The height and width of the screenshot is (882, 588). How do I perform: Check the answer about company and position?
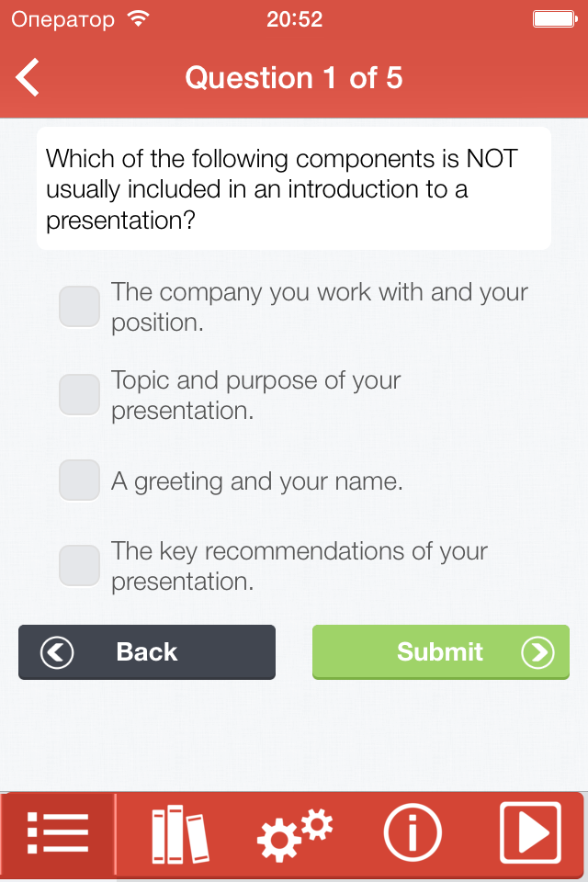click(79, 307)
